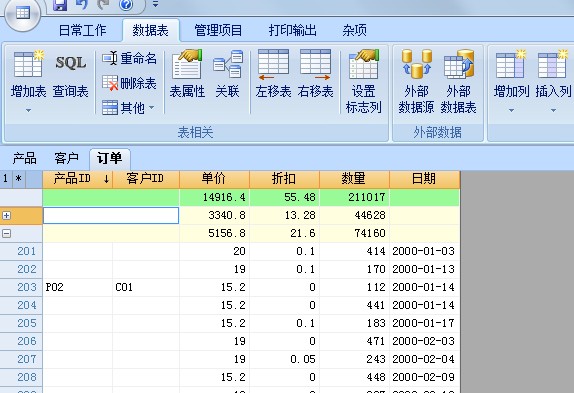This screenshot has height=393, width=574.
Task: Expand the collapsed group row with plus
Action: pyautogui.click(x=6, y=216)
